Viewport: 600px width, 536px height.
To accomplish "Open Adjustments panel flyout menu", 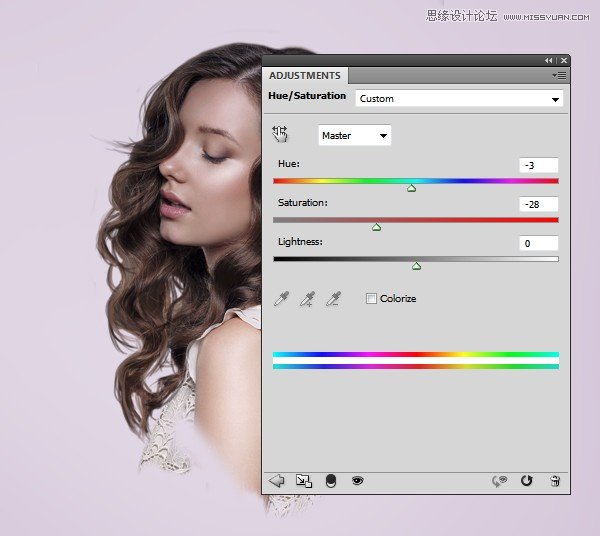I will pos(559,75).
